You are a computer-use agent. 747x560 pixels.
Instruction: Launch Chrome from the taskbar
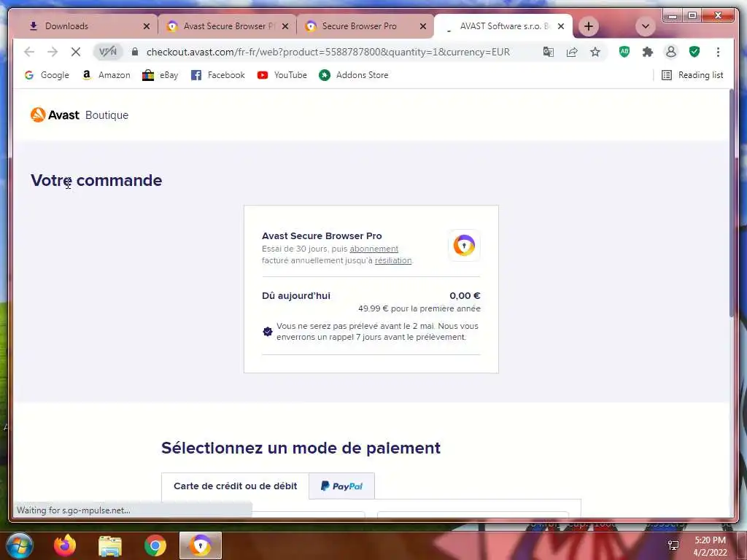(x=155, y=545)
